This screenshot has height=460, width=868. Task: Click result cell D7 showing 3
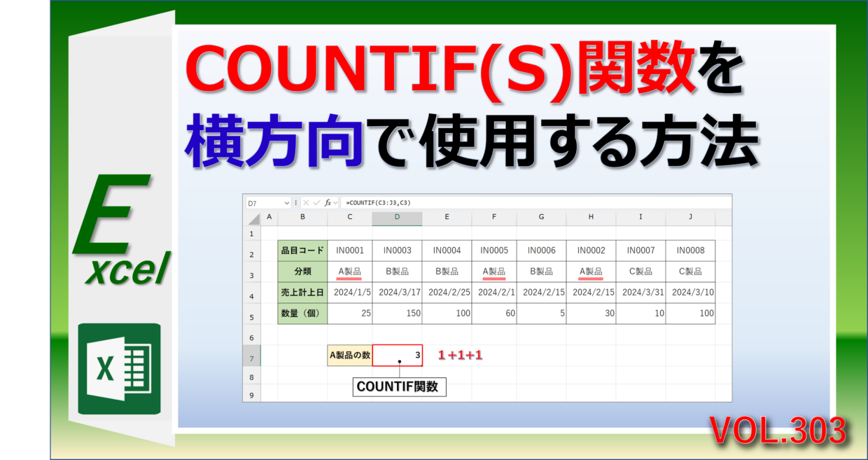(397, 356)
